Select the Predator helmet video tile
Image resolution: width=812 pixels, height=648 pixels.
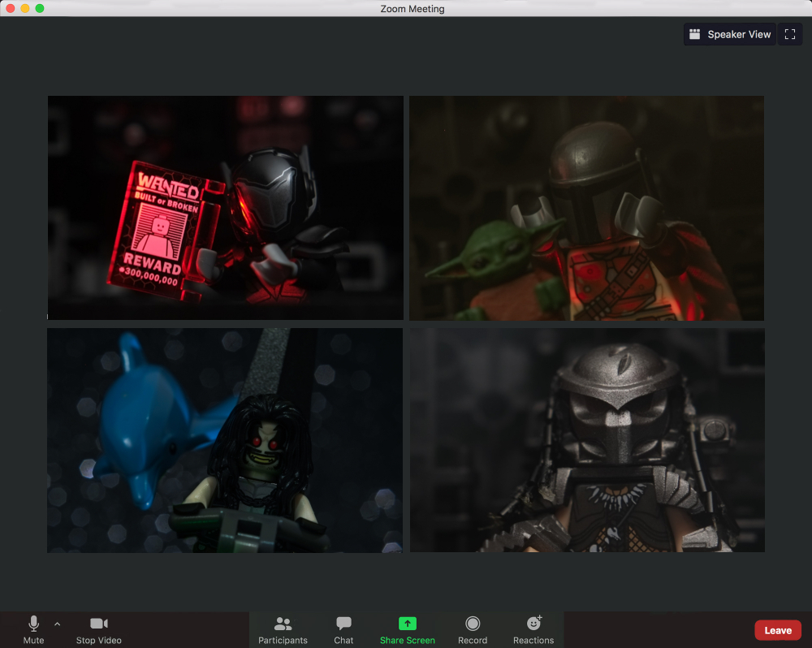click(587, 440)
